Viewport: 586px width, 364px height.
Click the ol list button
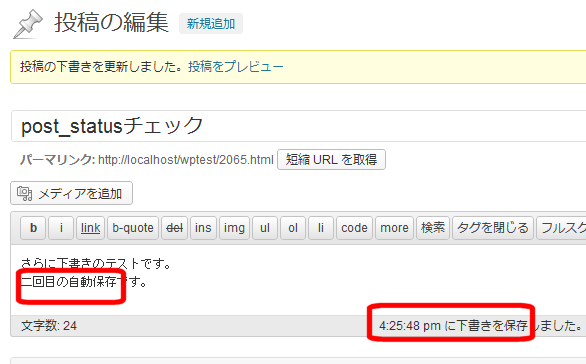[293, 228]
